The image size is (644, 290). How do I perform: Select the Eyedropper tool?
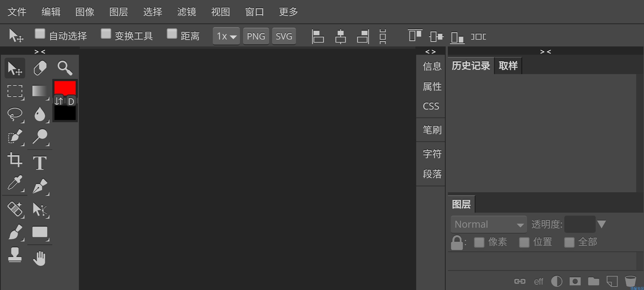(15, 183)
